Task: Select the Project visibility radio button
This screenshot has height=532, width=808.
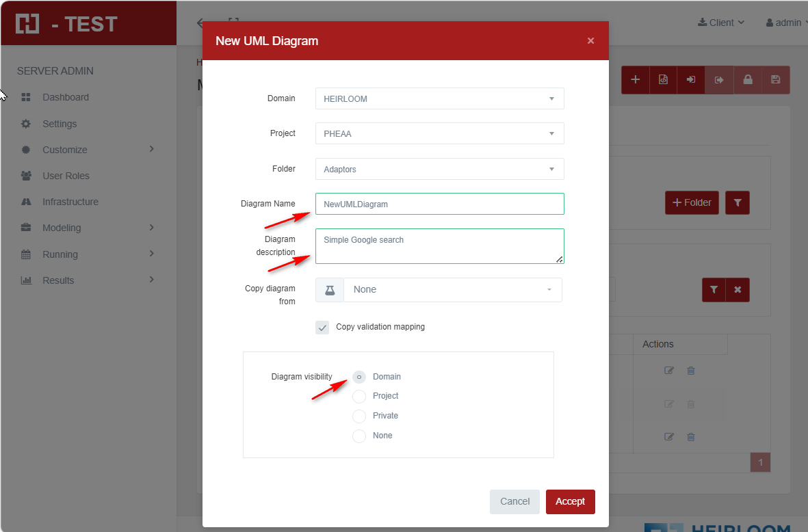Action: point(359,397)
